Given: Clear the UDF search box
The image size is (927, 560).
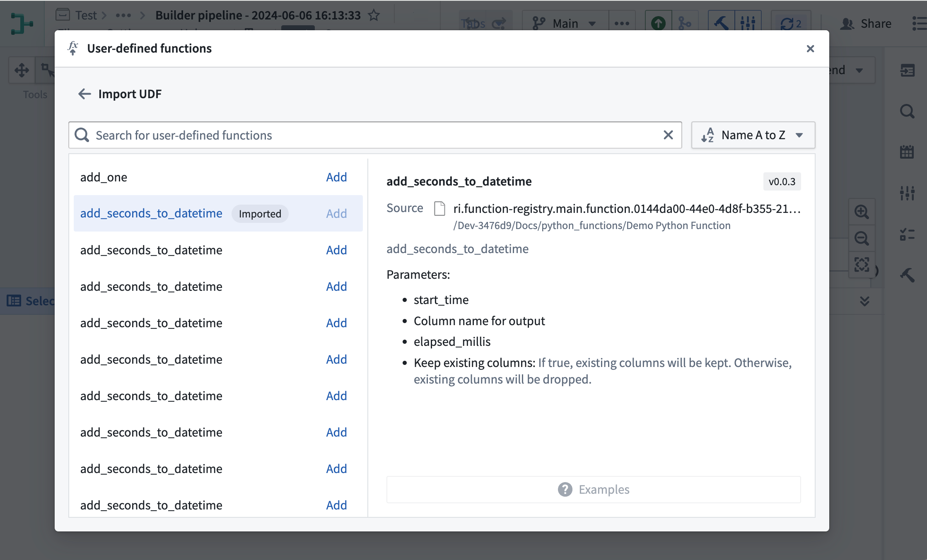Looking at the screenshot, I should [x=668, y=135].
